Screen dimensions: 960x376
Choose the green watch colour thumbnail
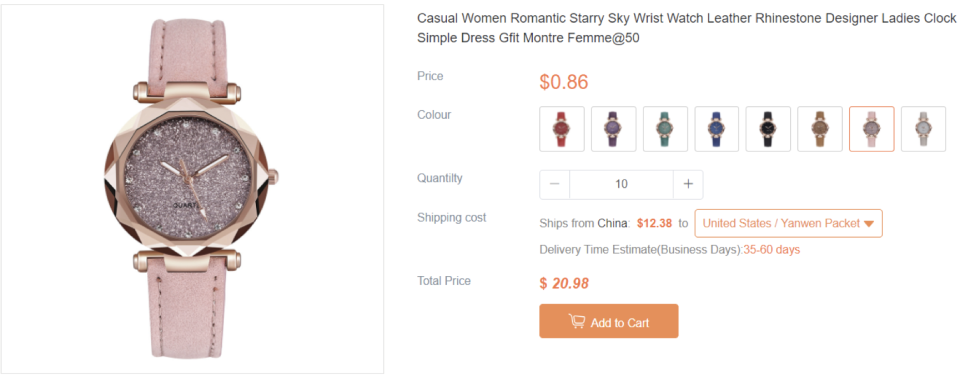(x=665, y=129)
